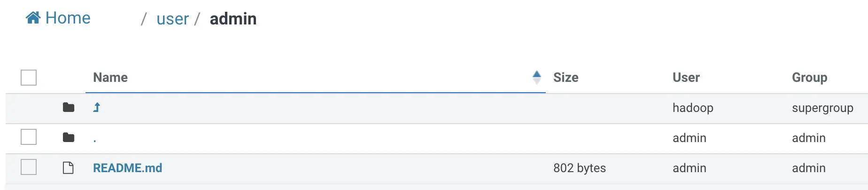
Task: Sort the list by User column
Action: (686, 77)
